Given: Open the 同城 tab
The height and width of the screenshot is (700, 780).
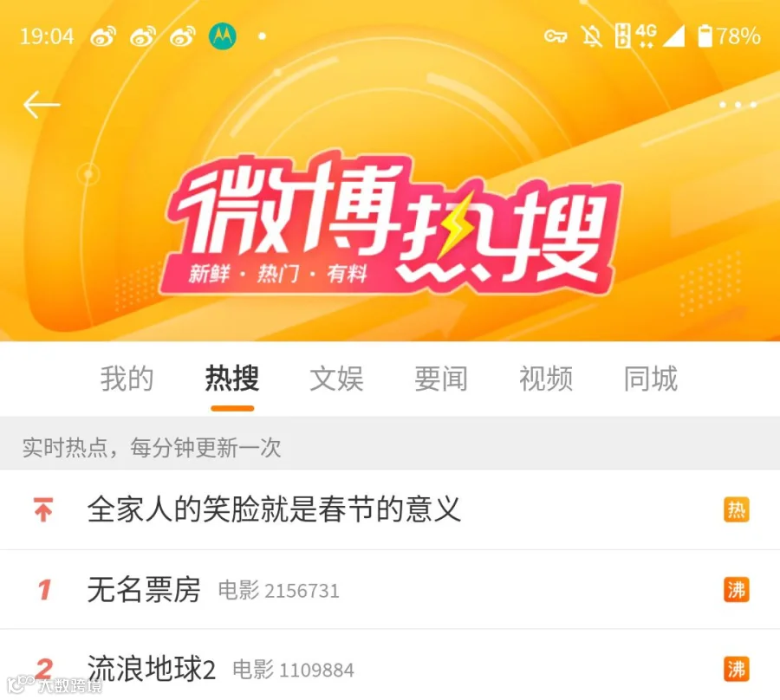Looking at the screenshot, I should (x=651, y=379).
